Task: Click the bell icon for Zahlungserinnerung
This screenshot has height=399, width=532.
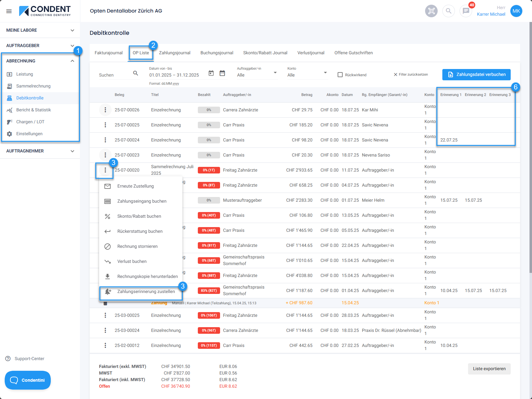Action: [108, 291]
